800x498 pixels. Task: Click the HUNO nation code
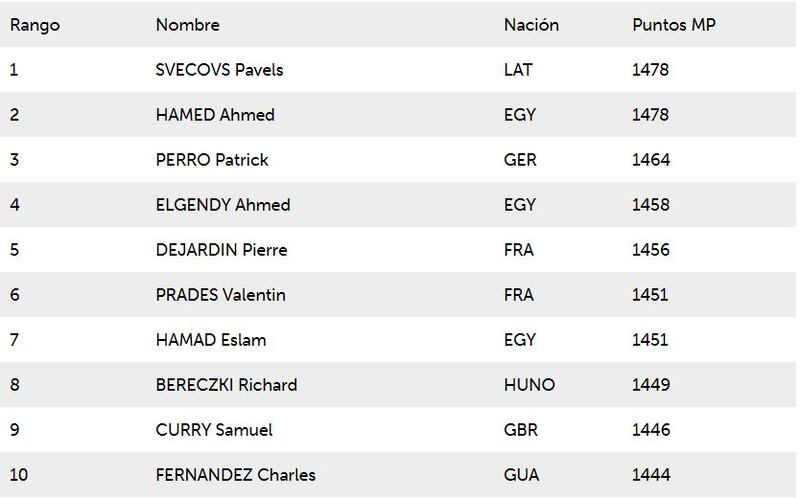[x=529, y=384]
